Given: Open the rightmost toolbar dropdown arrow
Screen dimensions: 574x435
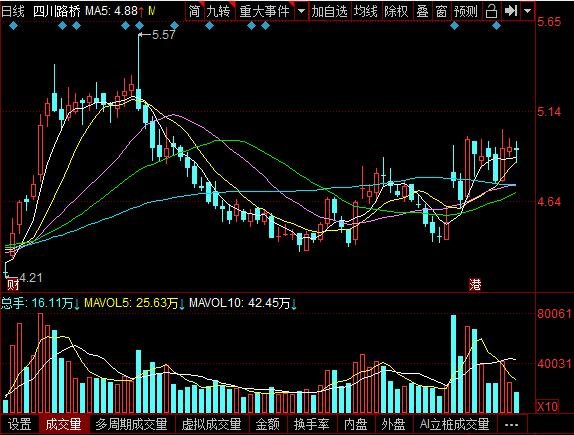Looking at the screenshot, I should pyautogui.click(x=527, y=11).
